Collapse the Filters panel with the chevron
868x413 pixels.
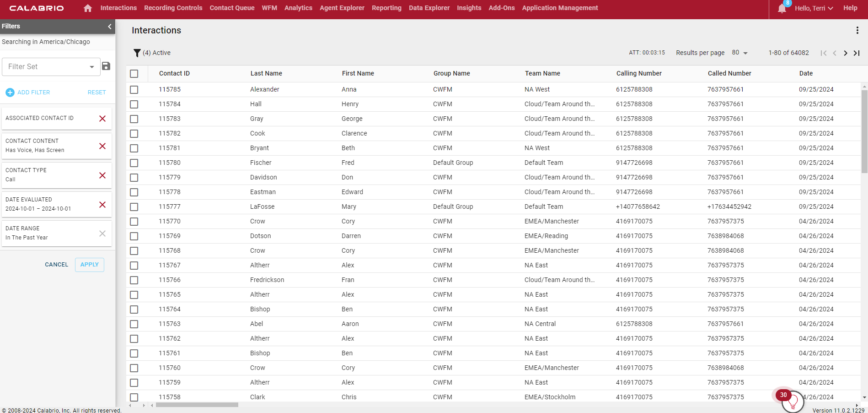pos(109,27)
